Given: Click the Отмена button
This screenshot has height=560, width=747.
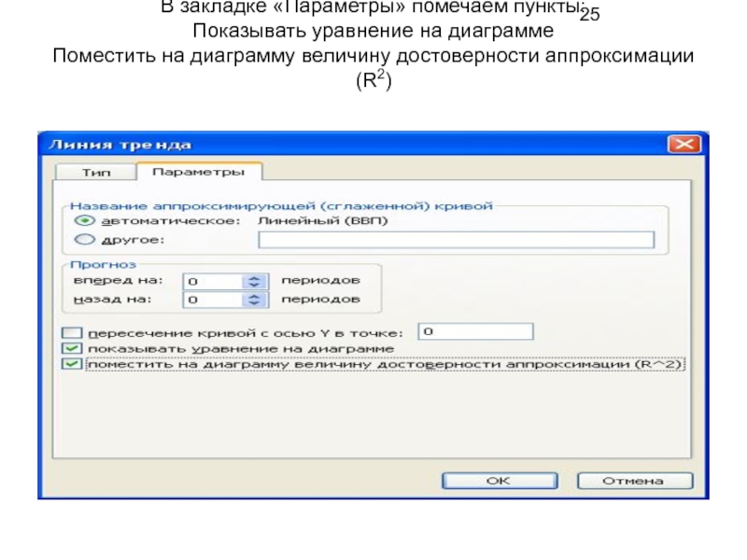Looking at the screenshot, I should click(x=634, y=481).
